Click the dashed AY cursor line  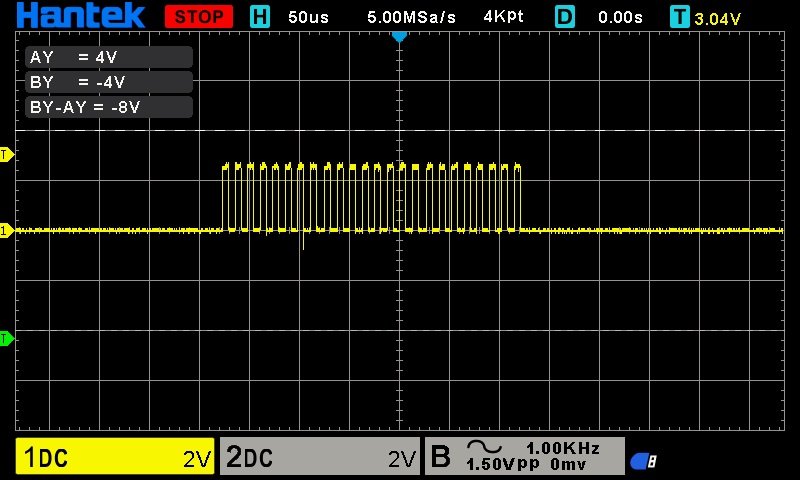(399, 131)
